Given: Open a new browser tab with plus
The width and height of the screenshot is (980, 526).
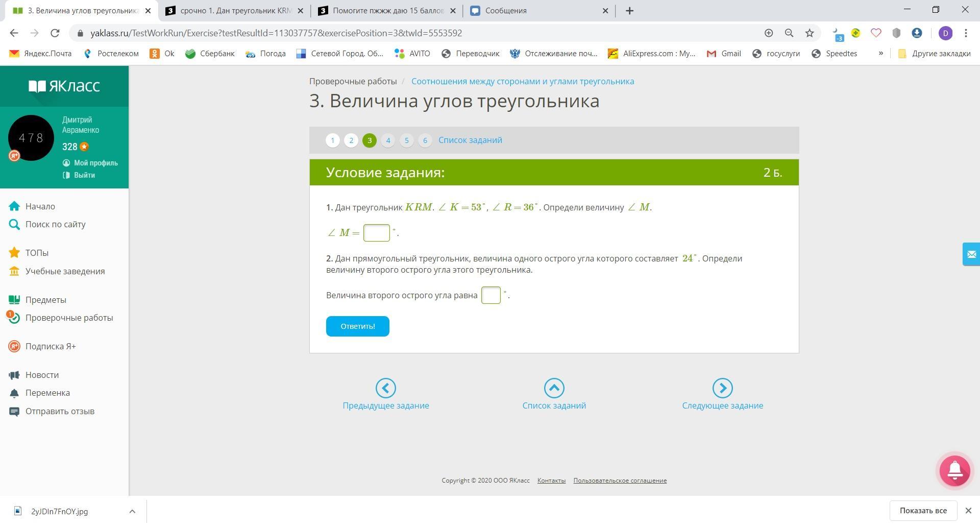Looking at the screenshot, I should (629, 11).
